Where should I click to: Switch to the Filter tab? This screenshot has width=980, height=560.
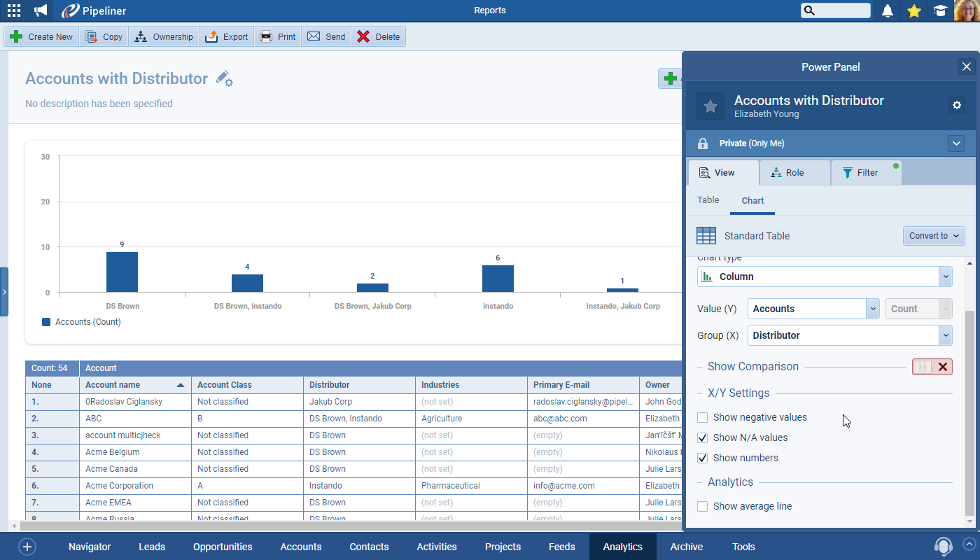(x=866, y=173)
